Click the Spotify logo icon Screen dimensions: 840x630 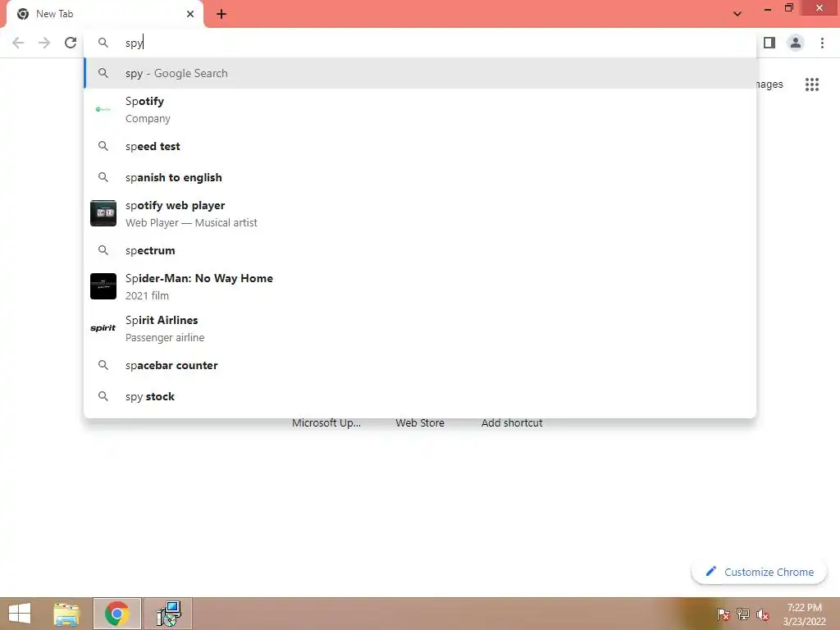pyautogui.click(x=103, y=109)
